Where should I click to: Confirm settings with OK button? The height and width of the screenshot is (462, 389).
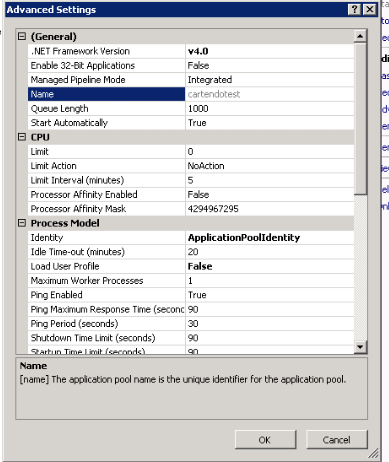(x=265, y=440)
